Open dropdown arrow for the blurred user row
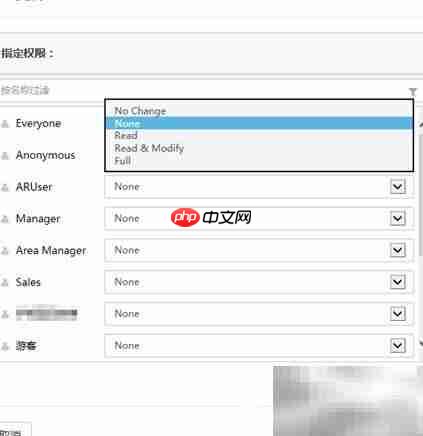 point(398,314)
